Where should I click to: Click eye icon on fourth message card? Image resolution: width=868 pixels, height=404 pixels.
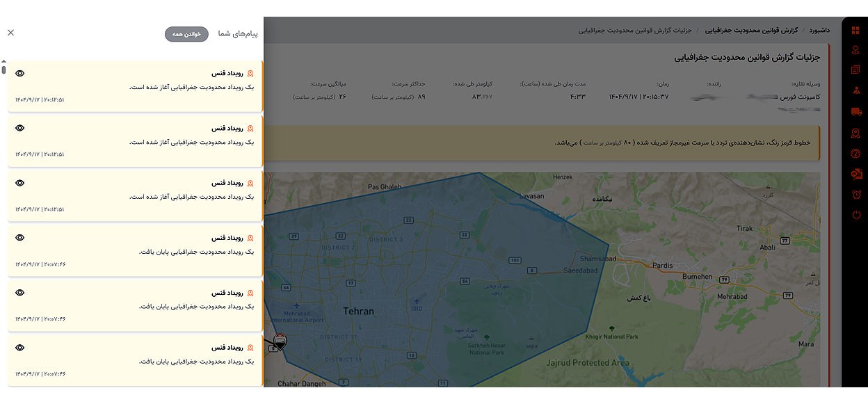pyautogui.click(x=20, y=238)
